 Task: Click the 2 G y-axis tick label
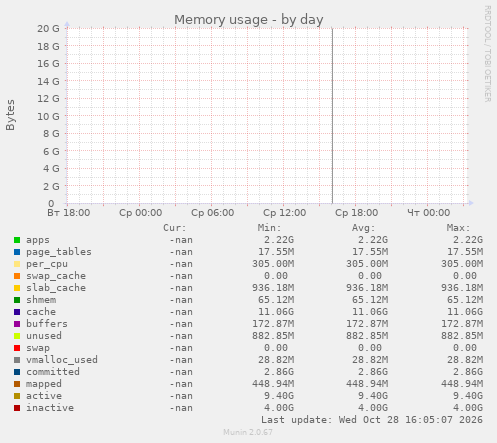coord(51,186)
